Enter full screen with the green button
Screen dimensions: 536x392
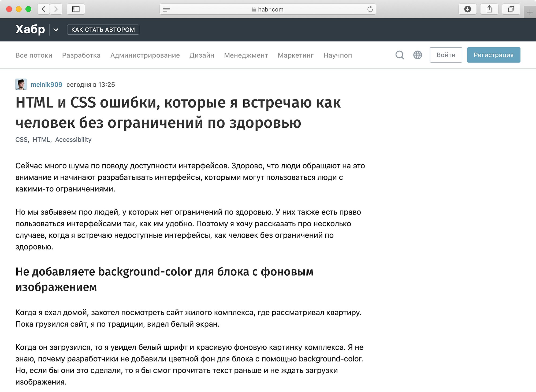(x=28, y=9)
